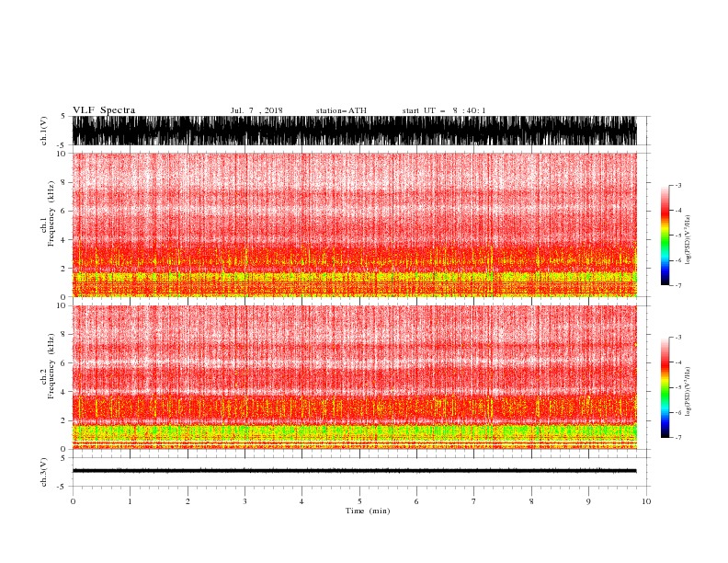Click time axis tick label "5"
This screenshot has height=563, width=728.
tap(359, 501)
